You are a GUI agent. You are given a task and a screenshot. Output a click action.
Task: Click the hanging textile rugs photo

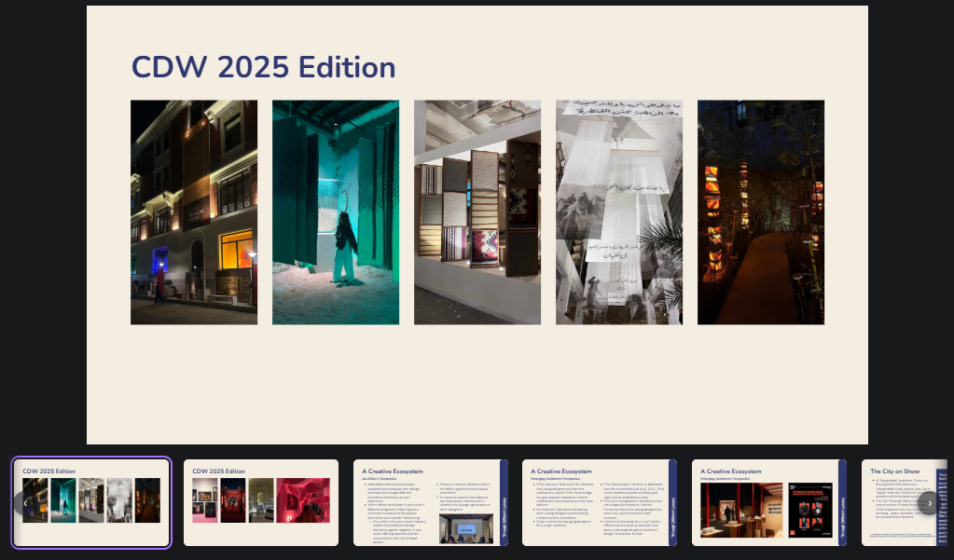[x=477, y=212]
